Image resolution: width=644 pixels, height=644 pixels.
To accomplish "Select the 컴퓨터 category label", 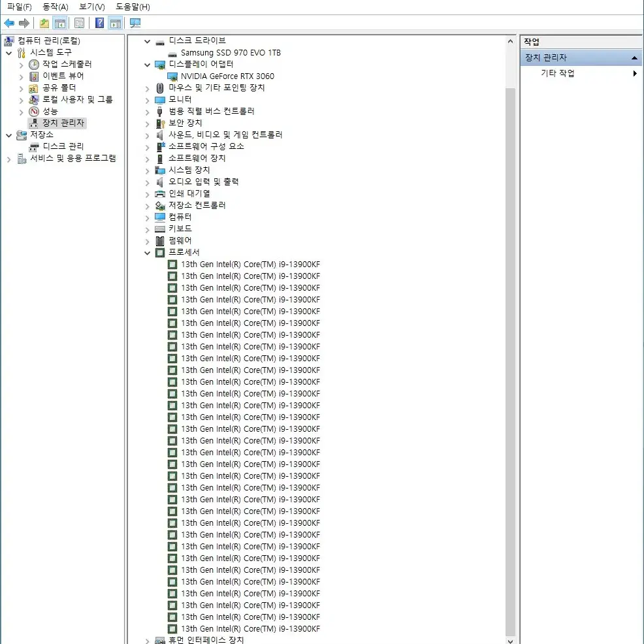I will tap(180, 217).
